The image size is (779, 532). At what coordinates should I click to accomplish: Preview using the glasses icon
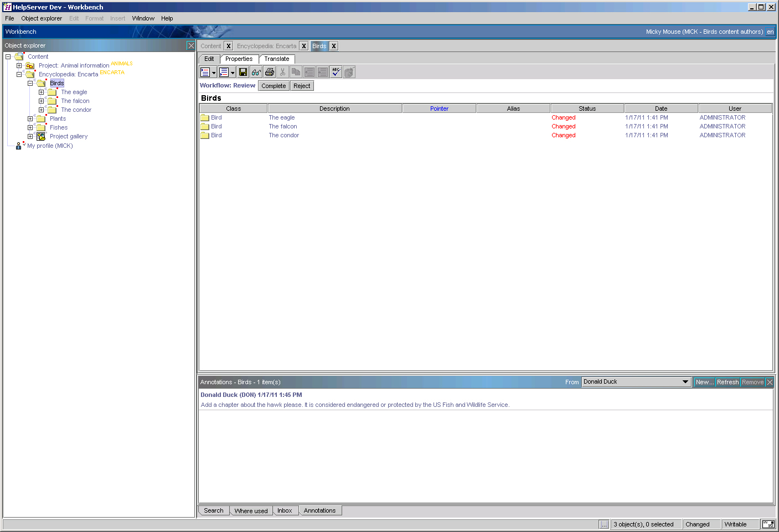[x=256, y=72]
